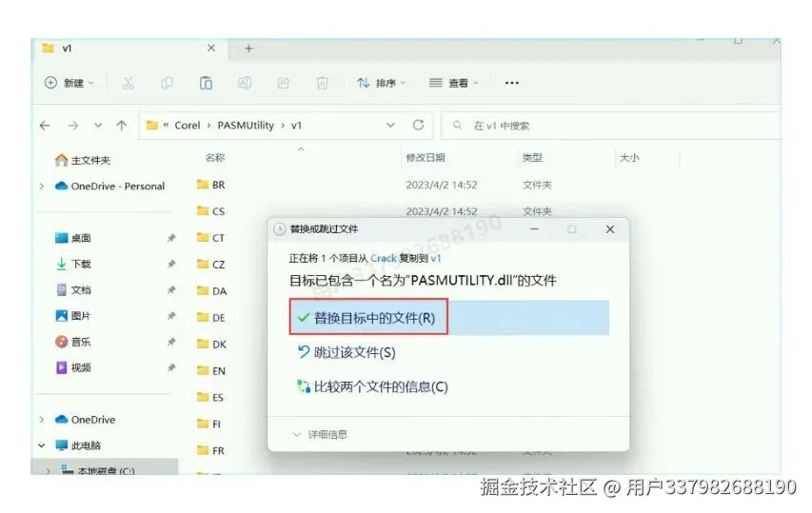Collapse This PC (此电脑) tree node
The height and width of the screenshot is (513, 812).
point(42,445)
